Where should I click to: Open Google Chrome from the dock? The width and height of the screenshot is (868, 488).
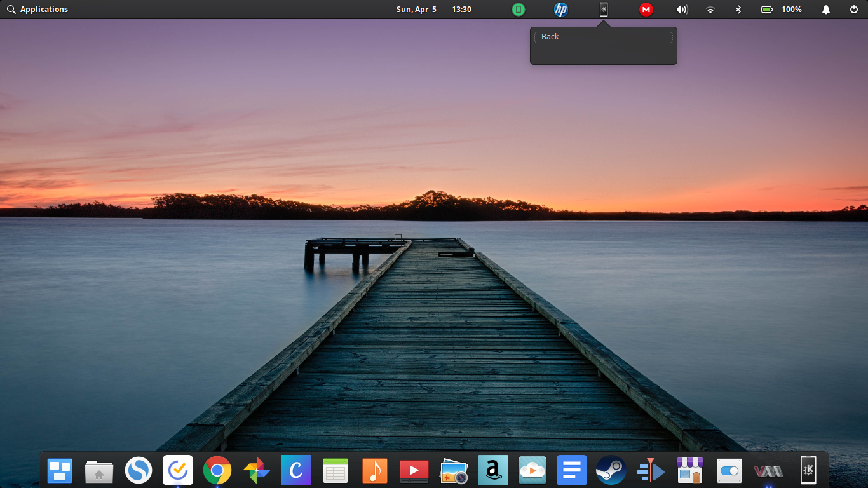217,471
